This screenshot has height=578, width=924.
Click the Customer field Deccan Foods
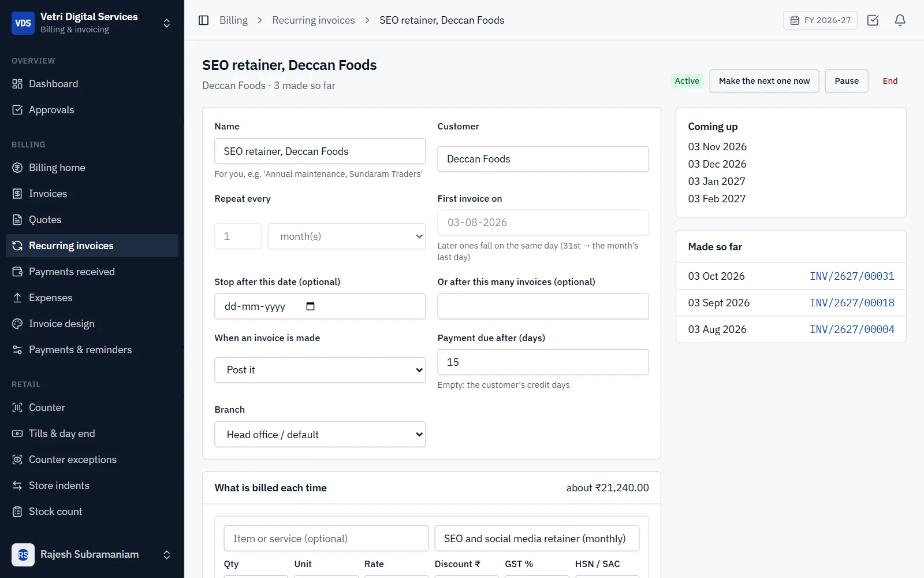[543, 159]
